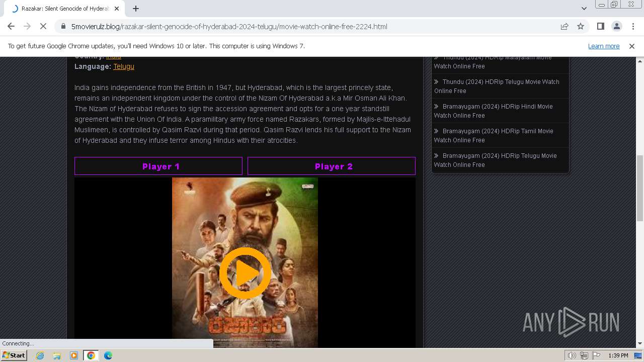Go forward to the next page
The image size is (644, 362).
27,26
